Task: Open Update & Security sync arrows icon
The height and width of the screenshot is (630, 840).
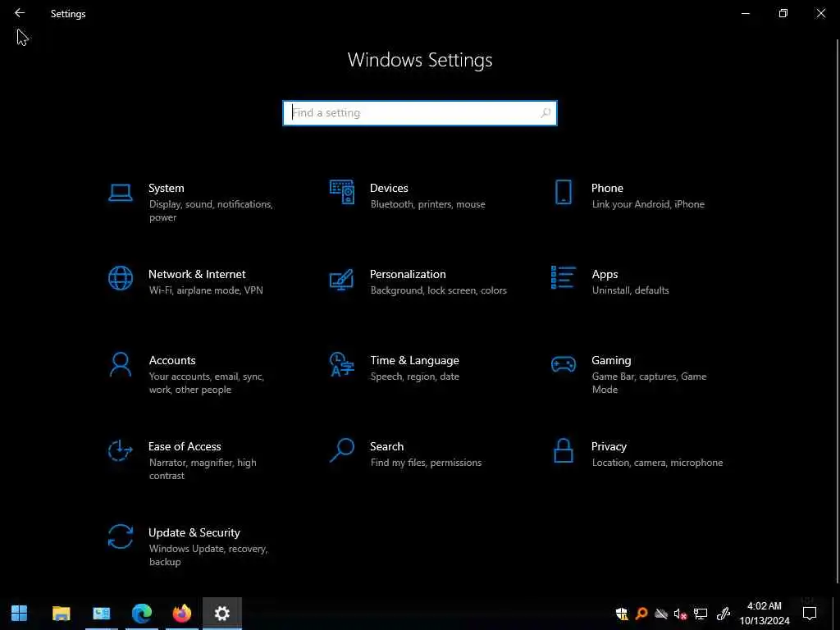Action: point(120,536)
